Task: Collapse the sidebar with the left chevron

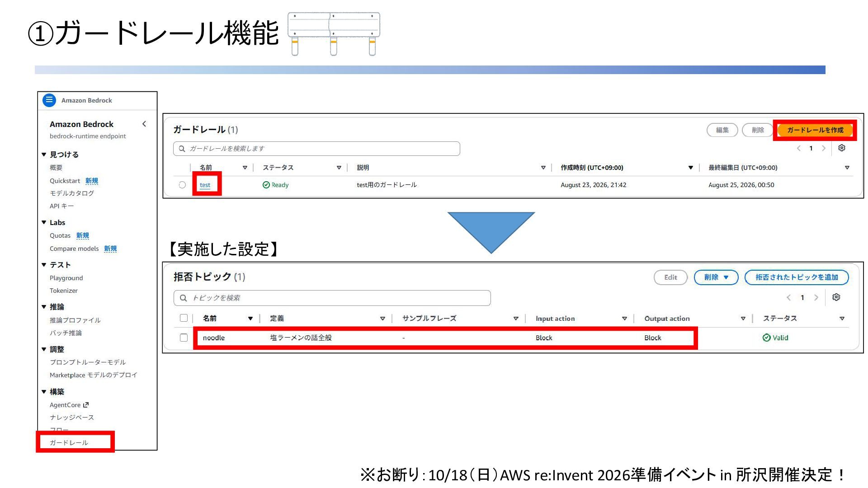Action: pyautogui.click(x=144, y=124)
